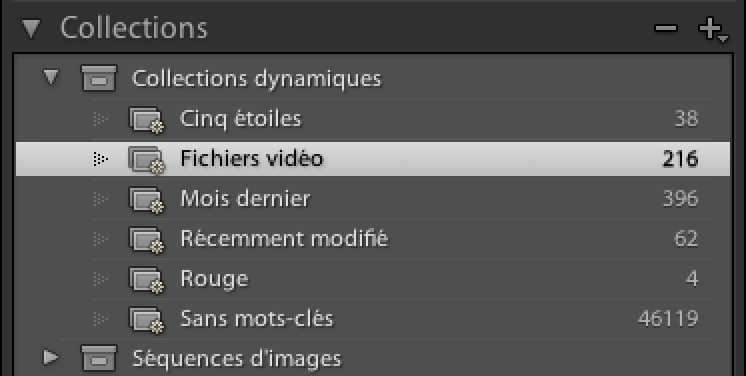This screenshot has width=746, height=376.
Task: Open the plus menu to add collection
Action: [713, 30]
